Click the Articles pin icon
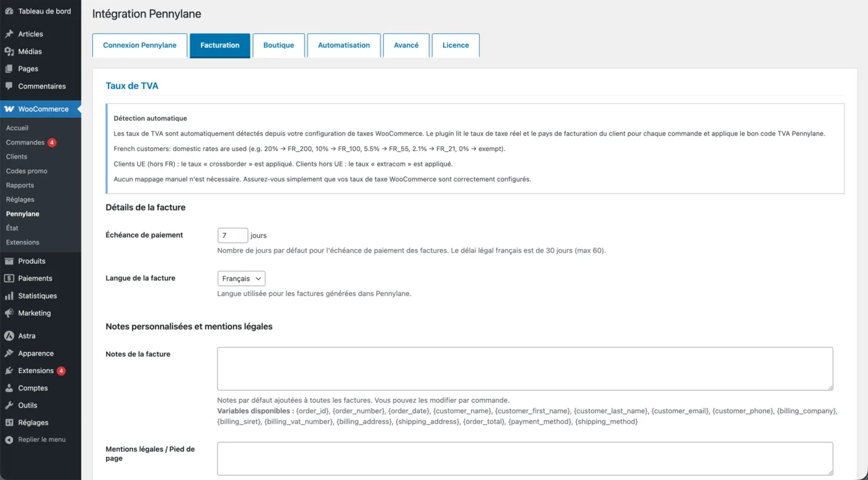This screenshot has height=480, width=868. point(9,34)
